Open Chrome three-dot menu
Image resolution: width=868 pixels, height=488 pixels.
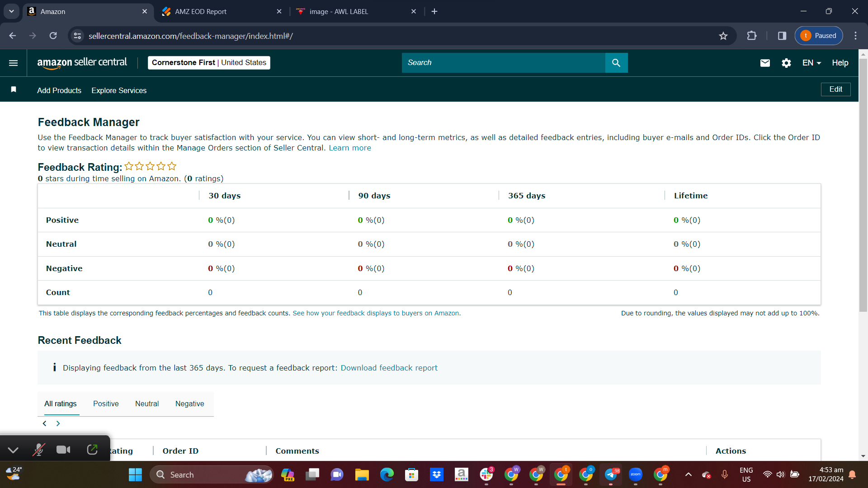coord(855,36)
